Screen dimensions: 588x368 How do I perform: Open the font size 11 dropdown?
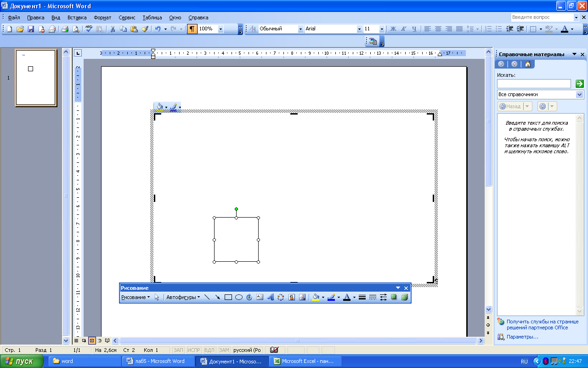382,29
